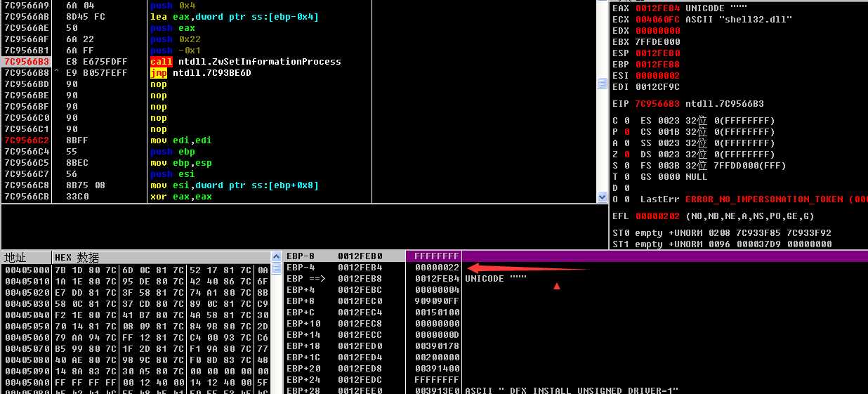The width and height of the screenshot is (868, 394).
Task: Select stack entry EBP-4 value 00000022
Action: (436, 268)
